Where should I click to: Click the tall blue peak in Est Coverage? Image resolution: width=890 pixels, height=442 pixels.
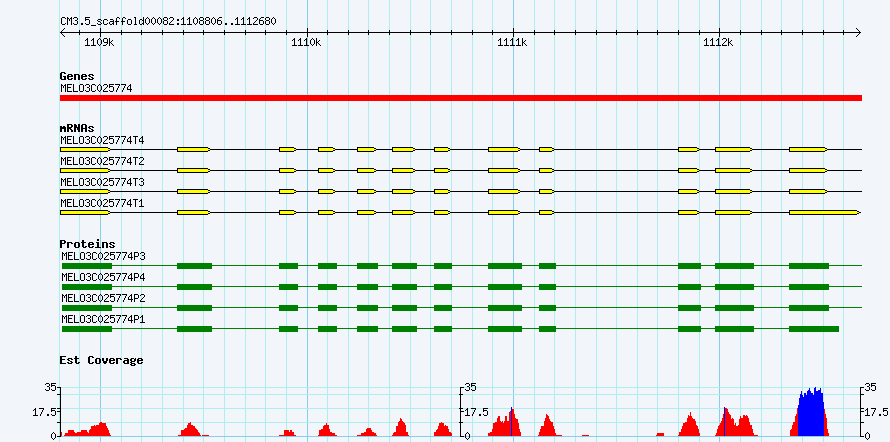click(x=811, y=412)
